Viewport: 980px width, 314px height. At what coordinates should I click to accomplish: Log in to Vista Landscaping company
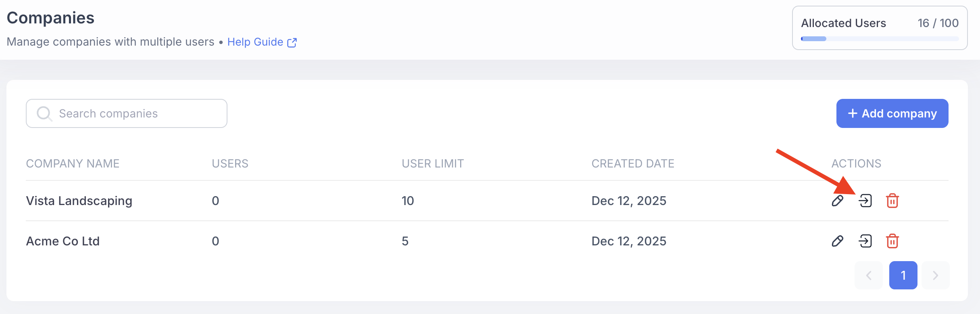pos(865,201)
